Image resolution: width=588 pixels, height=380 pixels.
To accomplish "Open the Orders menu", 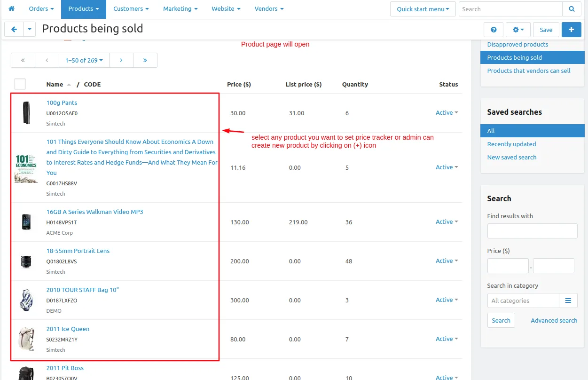I will pos(41,8).
